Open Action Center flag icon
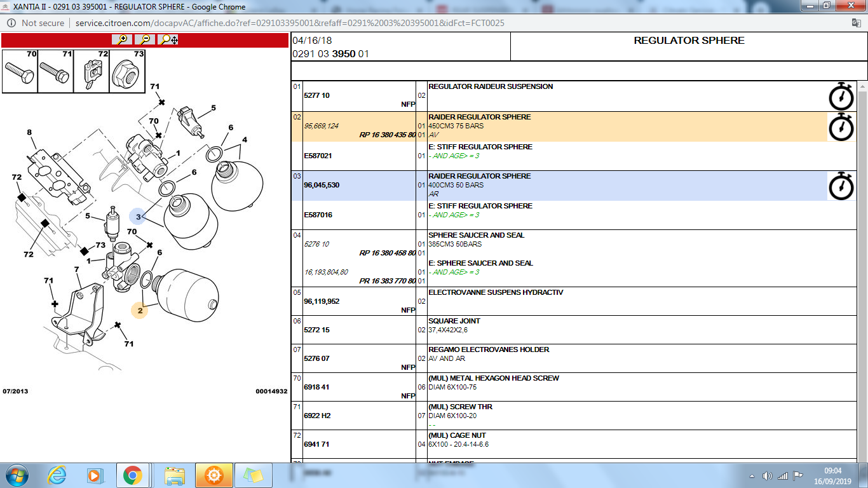 pyautogui.click(x=798, y=476)
